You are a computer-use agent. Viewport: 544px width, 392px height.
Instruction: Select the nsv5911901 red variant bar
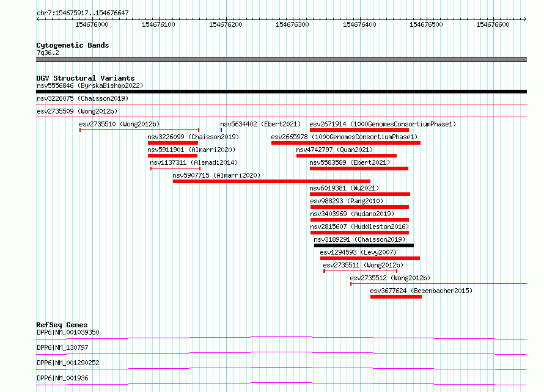point(173,156)
